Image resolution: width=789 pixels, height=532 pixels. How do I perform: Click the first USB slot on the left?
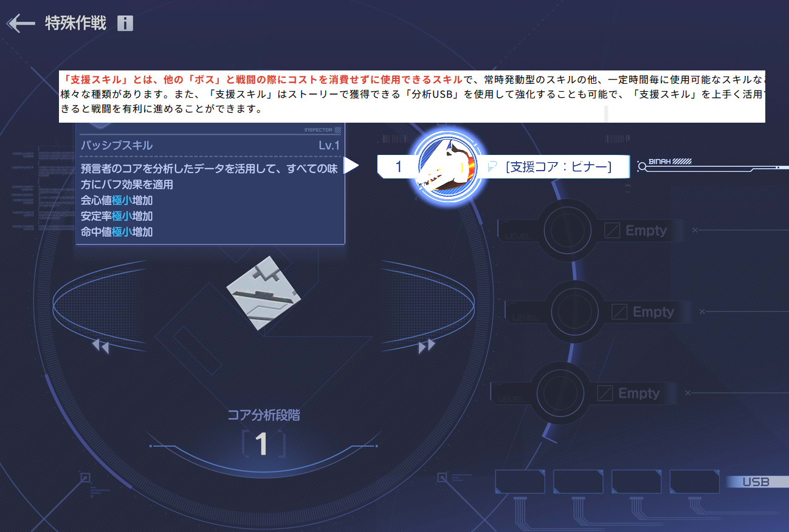point(520,482)
